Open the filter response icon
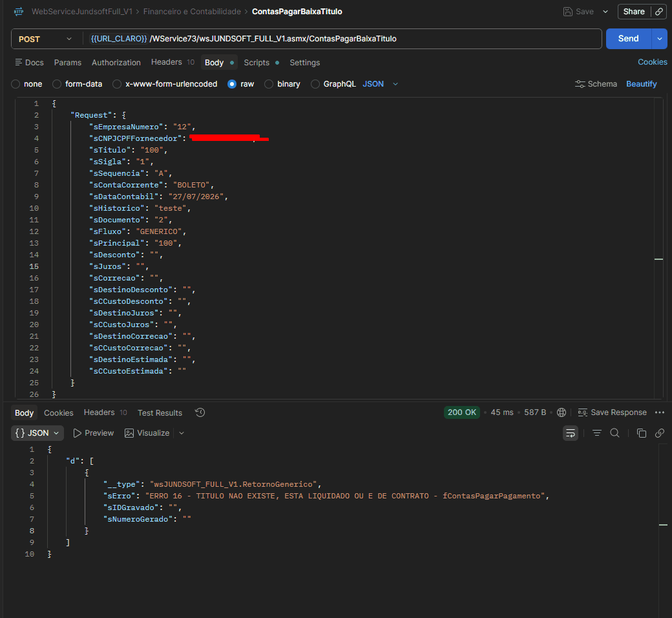The height and width of the screenshot is (618, 672). click(596, 433)
